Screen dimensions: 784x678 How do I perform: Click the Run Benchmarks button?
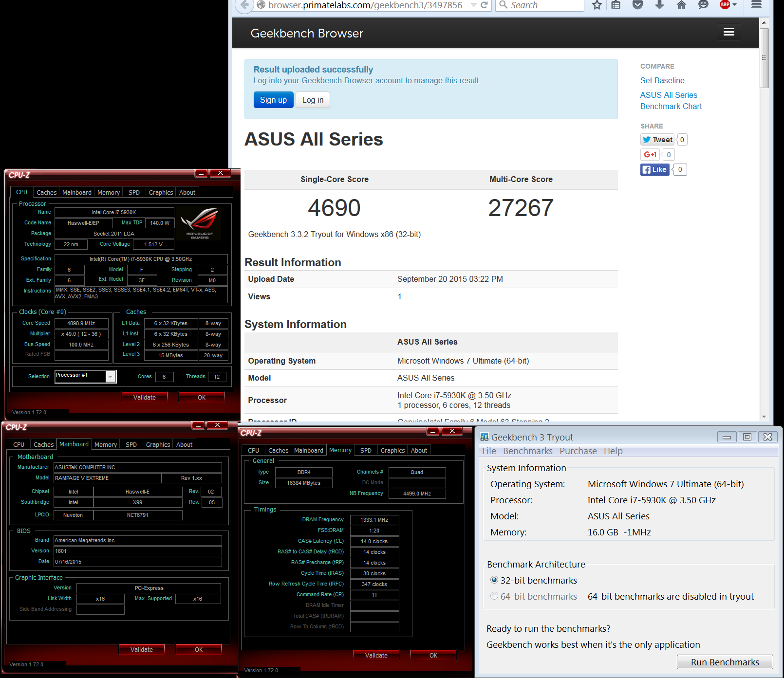point(725,662)
